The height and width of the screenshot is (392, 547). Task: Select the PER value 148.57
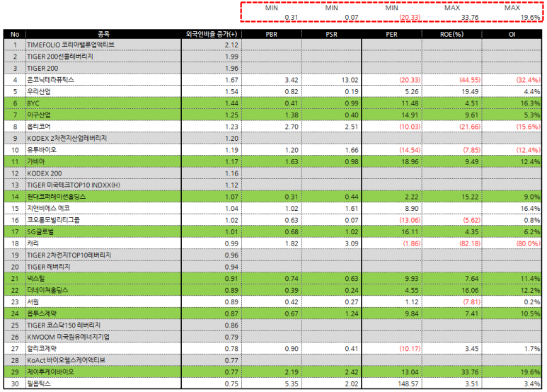408,384
